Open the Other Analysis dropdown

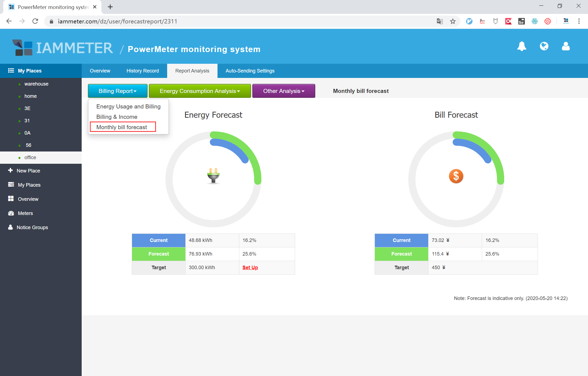pyautogui.click(x=283, y=91)
